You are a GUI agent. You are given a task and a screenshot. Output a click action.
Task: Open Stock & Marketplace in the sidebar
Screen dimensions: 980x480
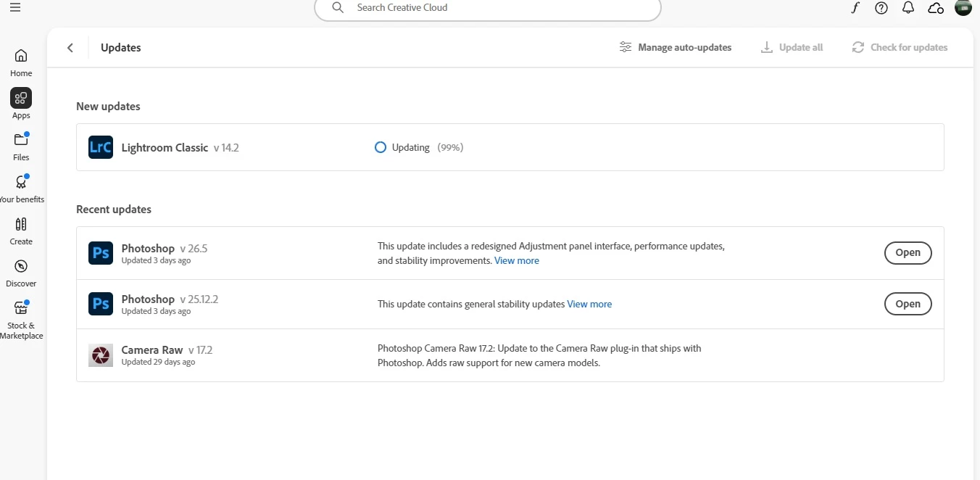coord(21,319)
